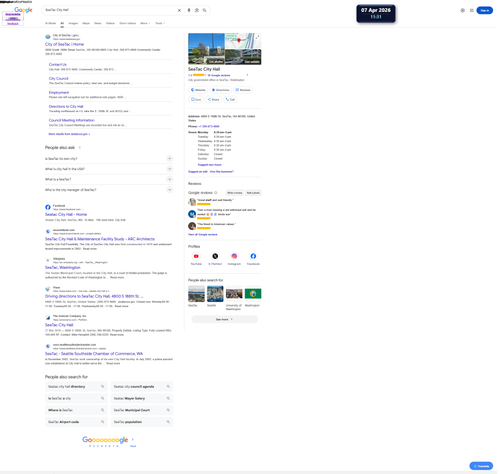Open Facebook profile icon in Profiles

253,256
